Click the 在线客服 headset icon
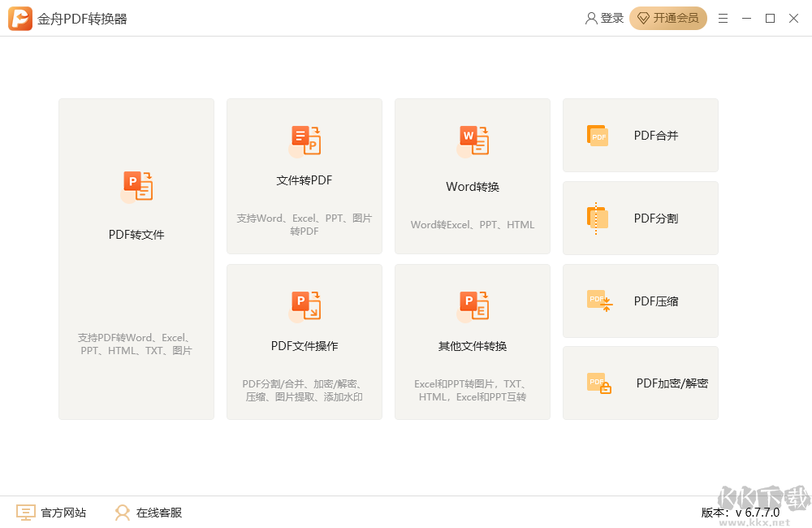The width and height of the screenshot is (812, 528). click(x=122, y=513)
